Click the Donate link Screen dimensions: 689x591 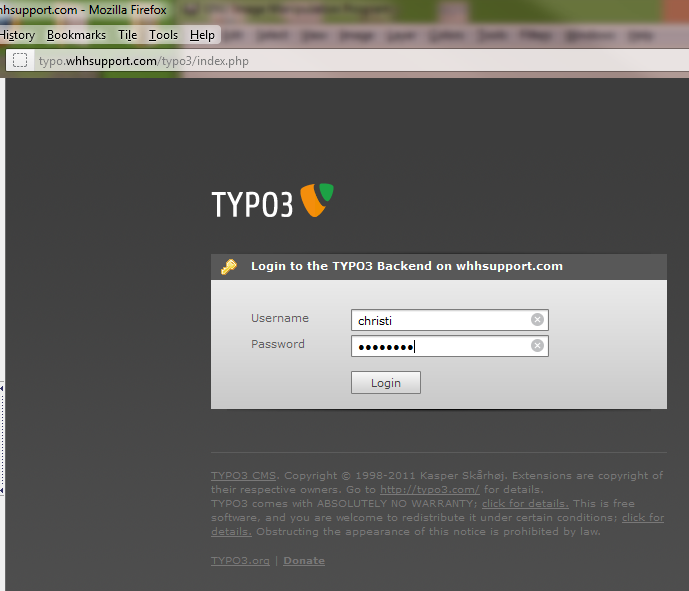[304, 561]
